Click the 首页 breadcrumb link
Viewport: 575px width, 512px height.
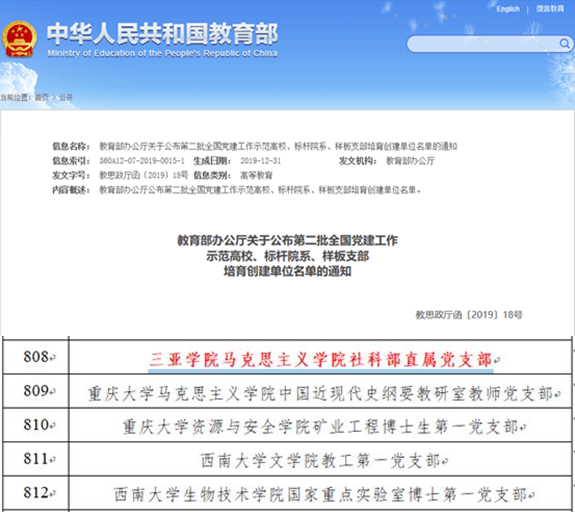pyautogui.click(x=41, y=97)
